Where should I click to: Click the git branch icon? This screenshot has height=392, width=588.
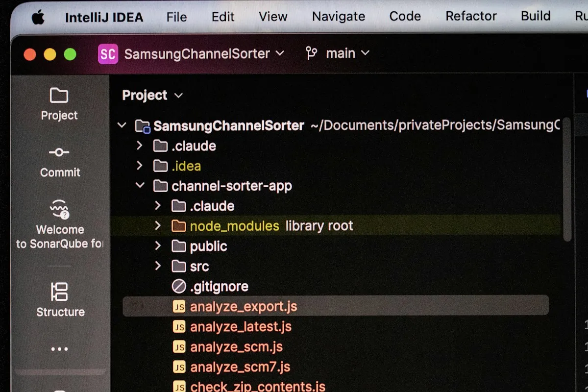click(311, 53)
